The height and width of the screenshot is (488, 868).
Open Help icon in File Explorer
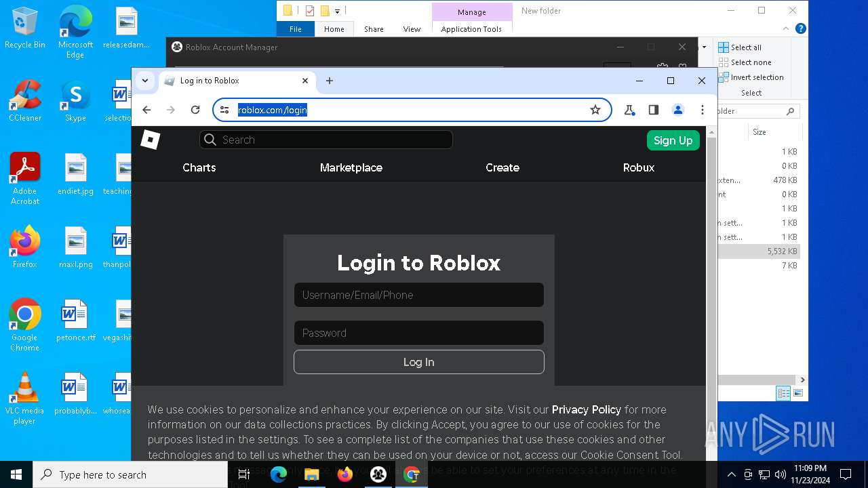801,29
